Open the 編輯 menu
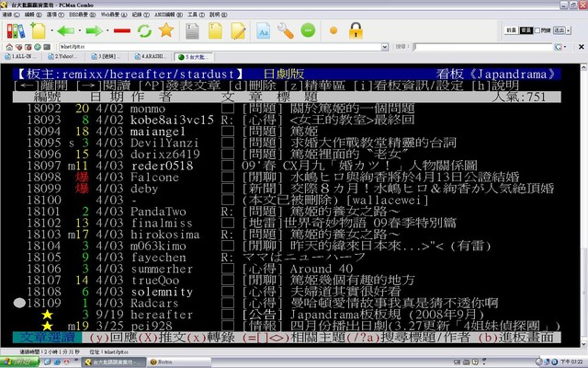The image size is (588, 368). tap(33, 15)
